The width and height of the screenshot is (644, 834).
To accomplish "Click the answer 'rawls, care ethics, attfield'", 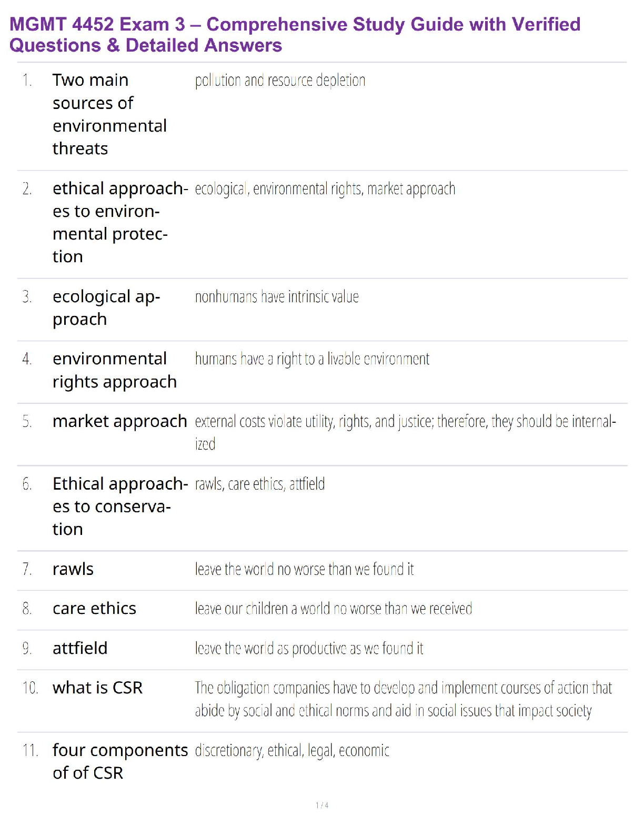I will tap(260, 484).
